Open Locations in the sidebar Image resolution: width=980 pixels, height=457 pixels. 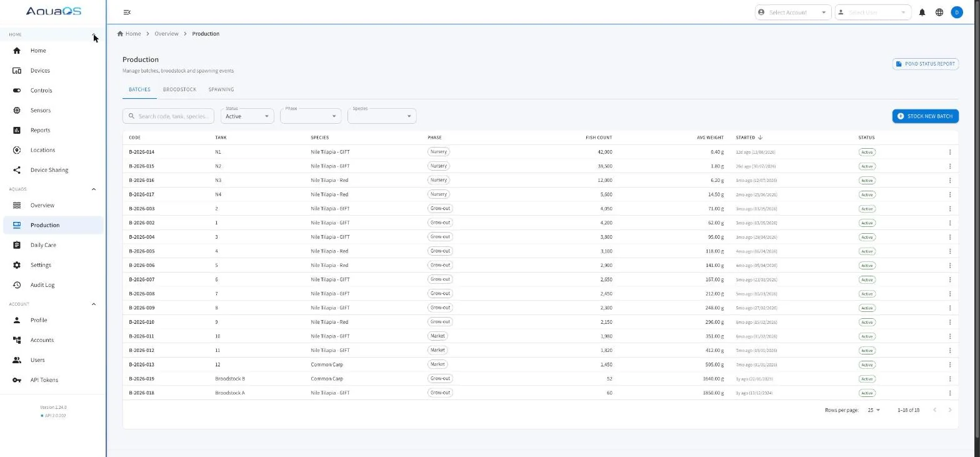pos(53,150)
